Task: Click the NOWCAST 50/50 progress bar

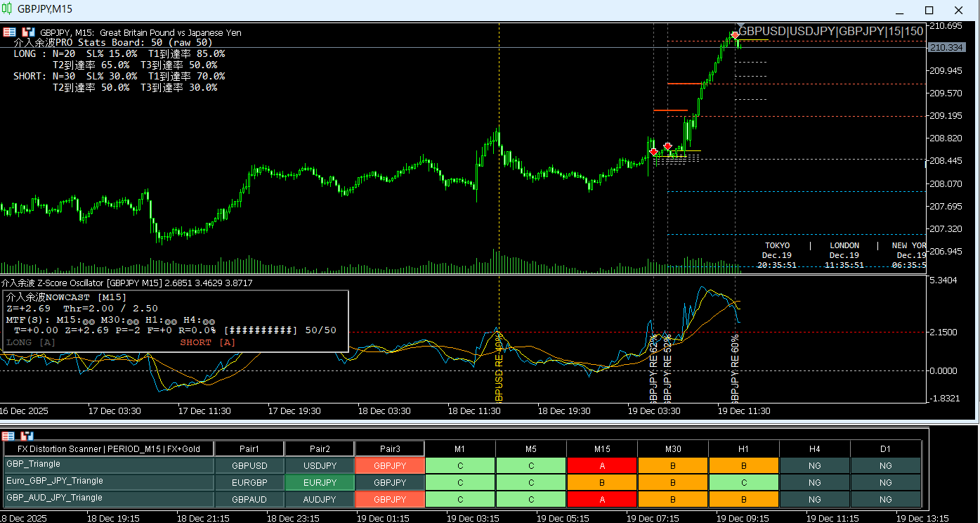Action: [260, 330]
